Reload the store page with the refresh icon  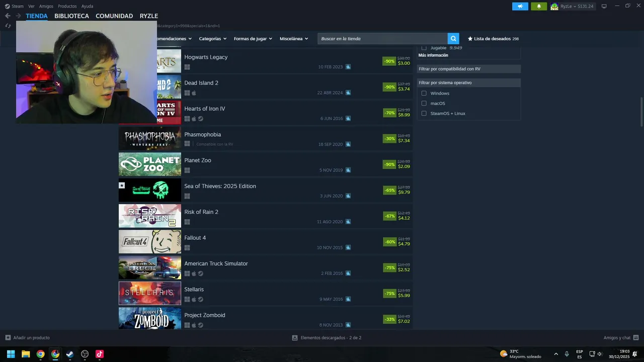coord(8,26)
